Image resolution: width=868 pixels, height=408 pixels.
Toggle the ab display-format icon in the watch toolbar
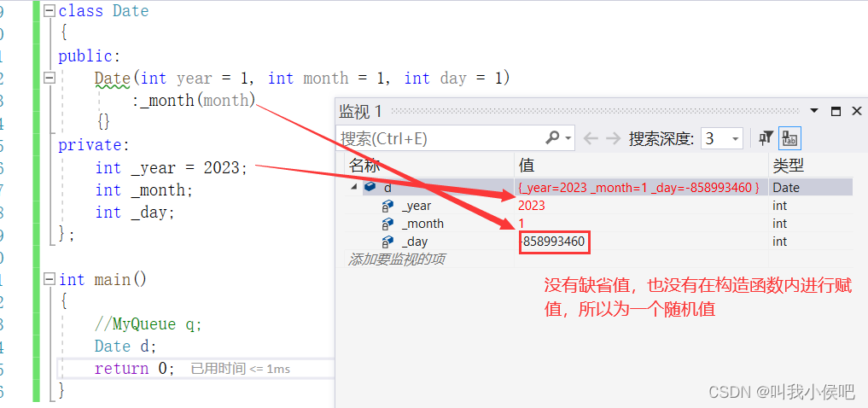click(x=790, y=138)
